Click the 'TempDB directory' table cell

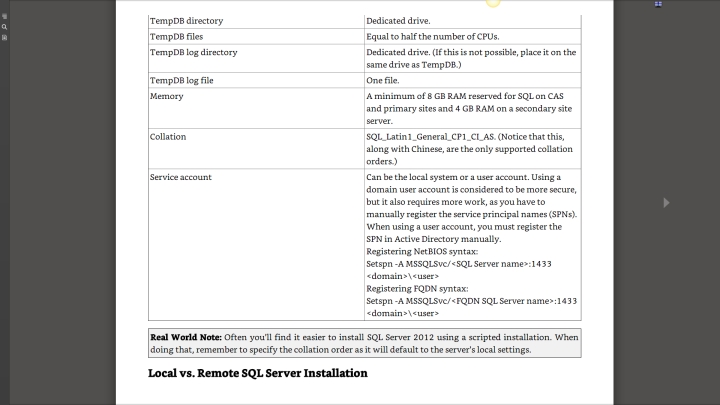pyautogui.click(x=186, y=20)
